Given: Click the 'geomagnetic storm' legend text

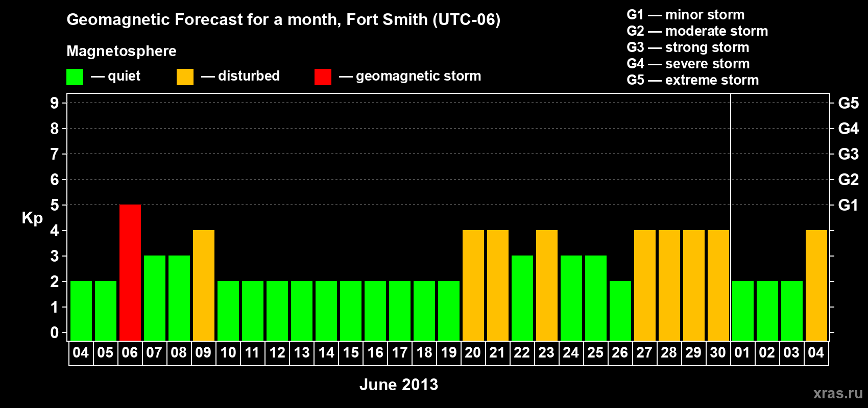Looking at the screenshot, I should pos(419,76).
